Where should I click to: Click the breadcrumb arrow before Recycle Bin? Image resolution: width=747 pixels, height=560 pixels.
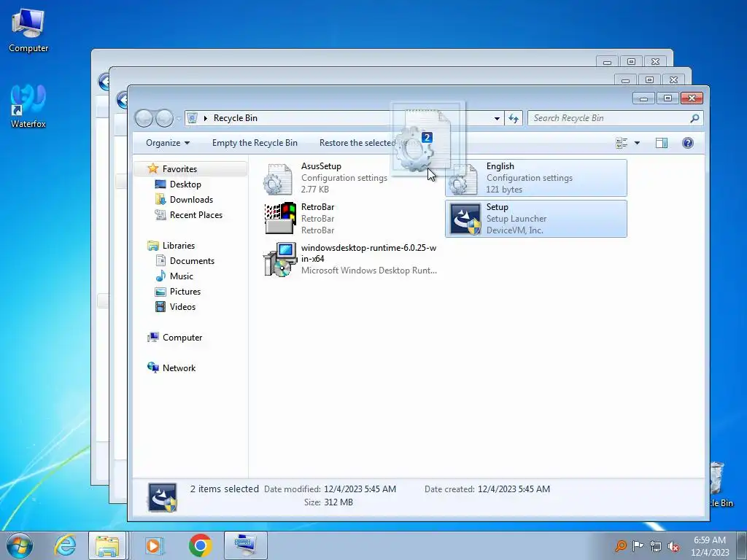pyautogui.click(x=205, y=118)
